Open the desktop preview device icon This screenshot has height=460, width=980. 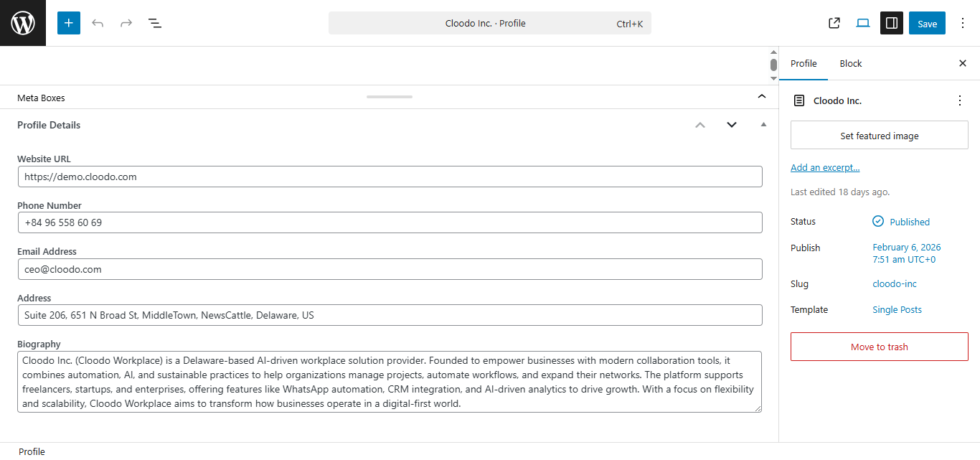point(863,23)
